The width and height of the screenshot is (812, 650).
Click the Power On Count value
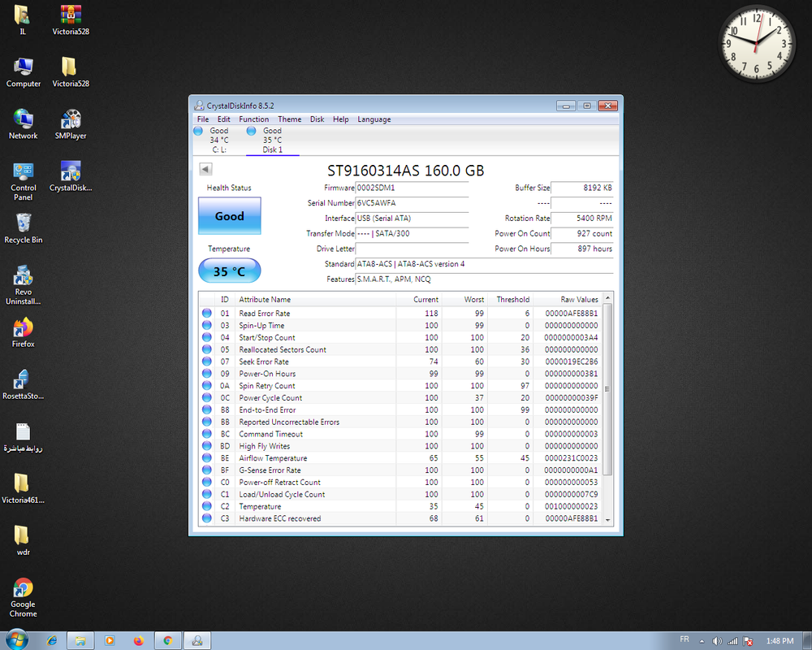tap(581, 233)
